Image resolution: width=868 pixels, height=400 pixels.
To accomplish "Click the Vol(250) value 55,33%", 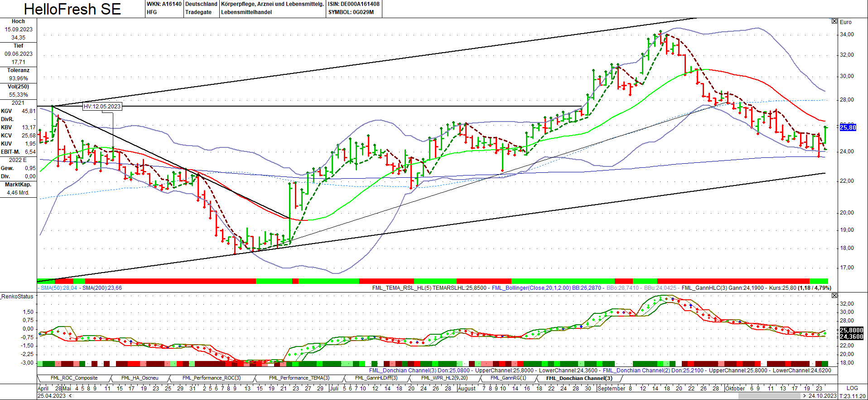I will tap(19, 95).
